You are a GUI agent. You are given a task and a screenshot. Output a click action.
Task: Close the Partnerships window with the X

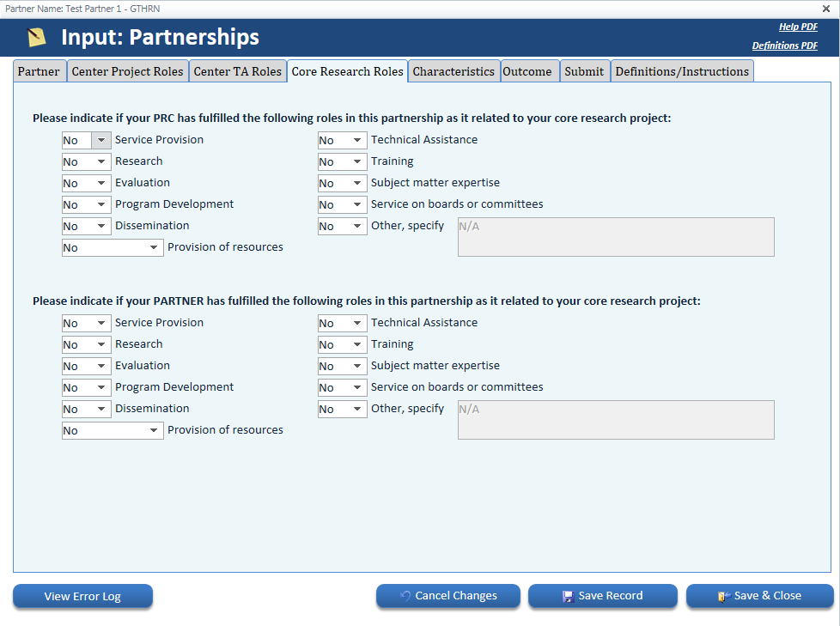826,9
